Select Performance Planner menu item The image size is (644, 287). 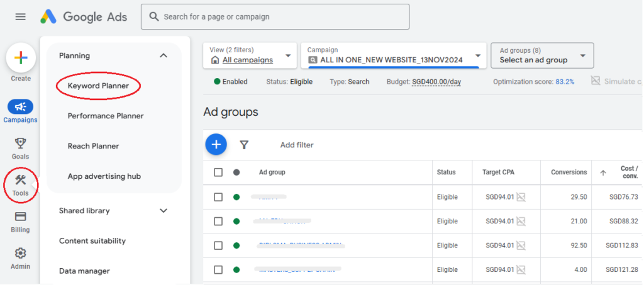point(106,116)
